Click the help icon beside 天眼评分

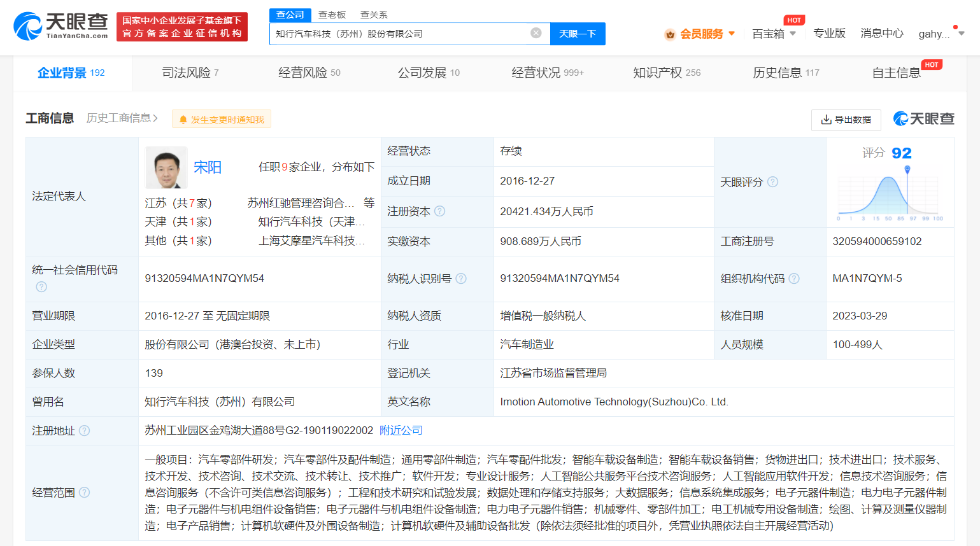point(772,182)
